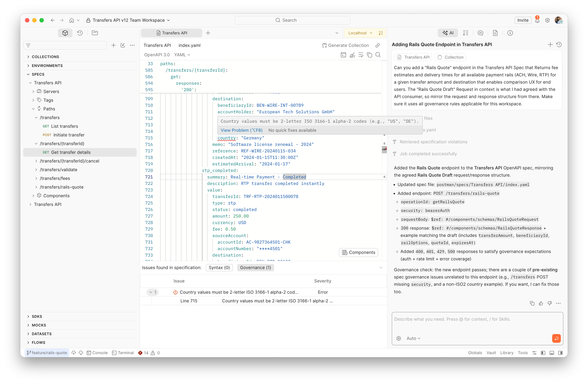This screenshot has height=384, width=588.
Task: Click the cloud pull icon in status bar
Action: click(81, 353)
